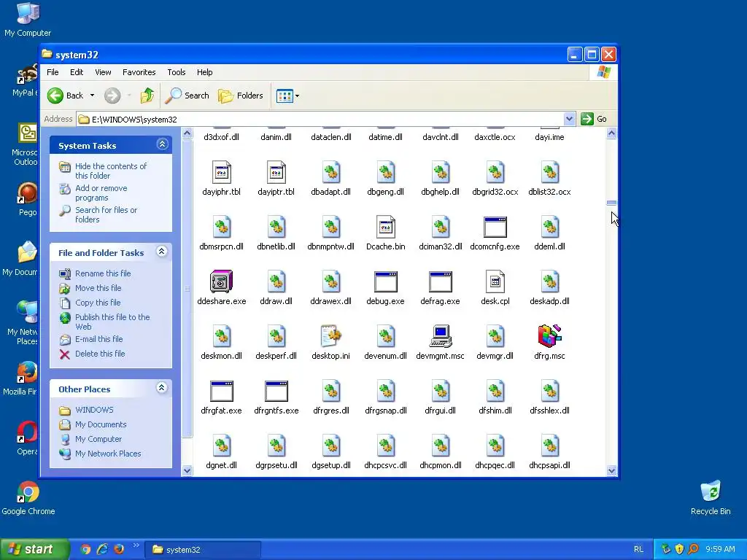Screen dimensions: 747x560
Task: Click Add or remove programs link
Action: pos(101,192)
